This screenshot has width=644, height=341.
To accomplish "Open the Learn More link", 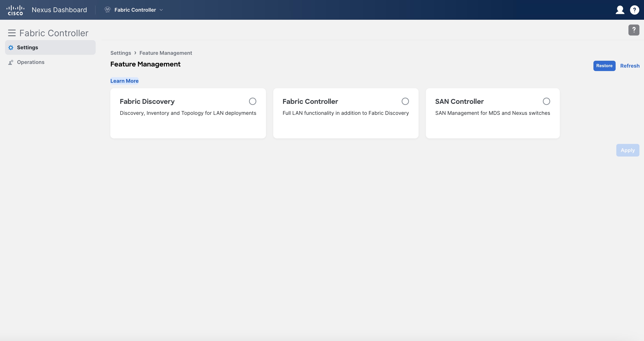I will [124, 81].
